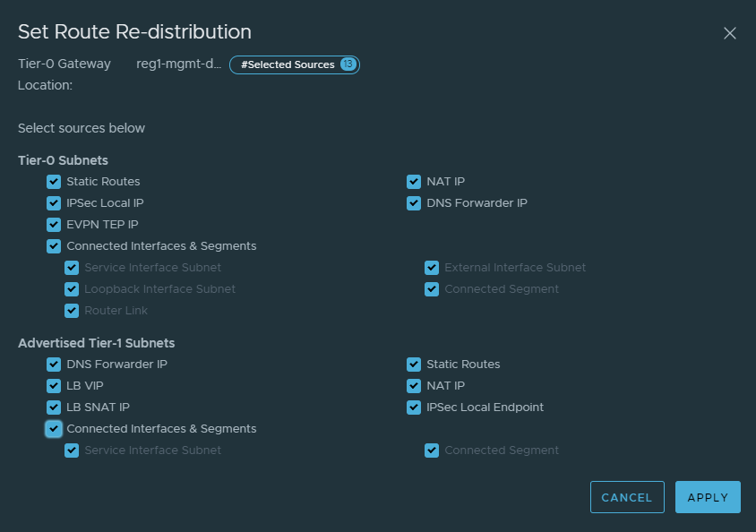Toggle the Router Link checkbox

(x=72, y=311)
